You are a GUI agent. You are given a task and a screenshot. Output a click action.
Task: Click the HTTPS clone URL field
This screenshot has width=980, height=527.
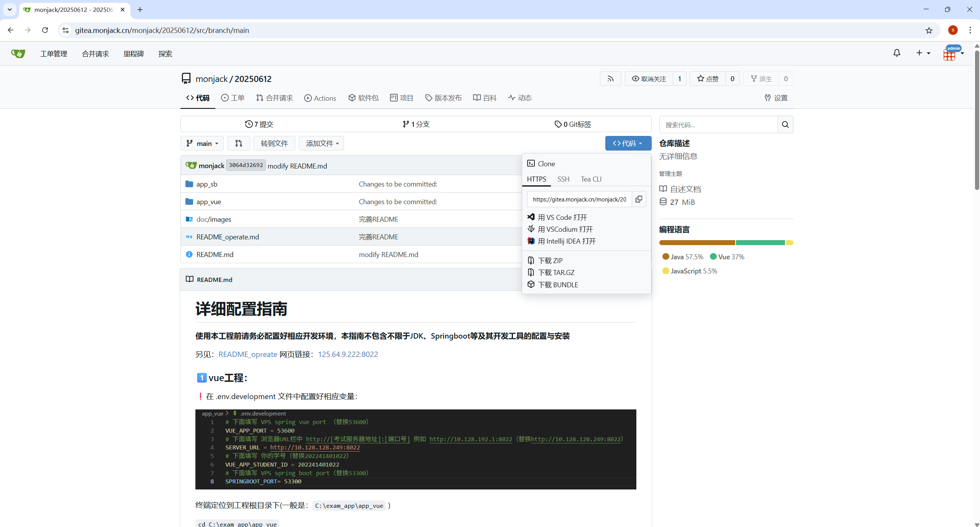pos(579,199)
